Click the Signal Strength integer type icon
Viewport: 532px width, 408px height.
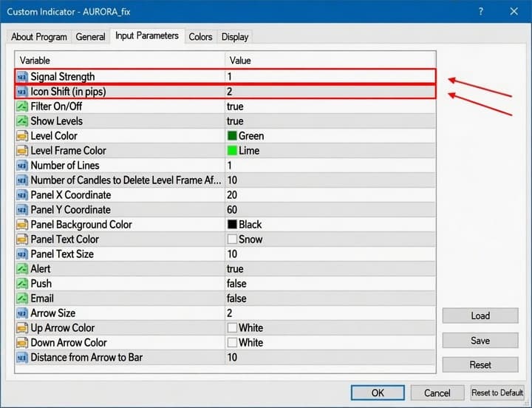[x=22, y=77]
